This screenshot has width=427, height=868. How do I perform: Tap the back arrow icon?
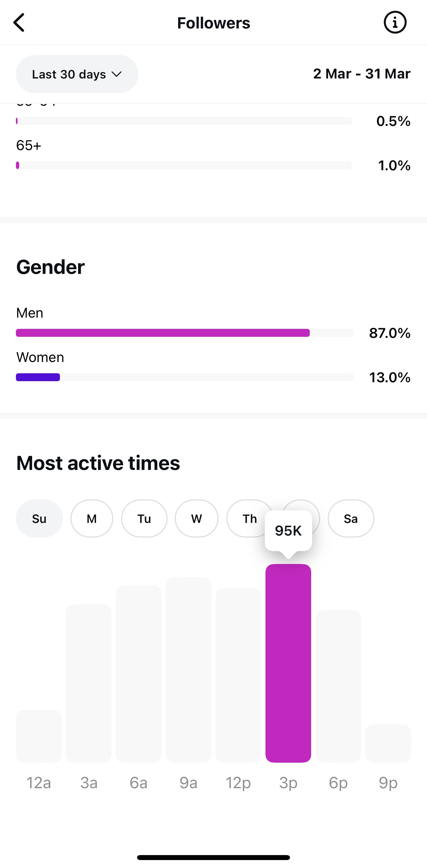coord(19,23)
